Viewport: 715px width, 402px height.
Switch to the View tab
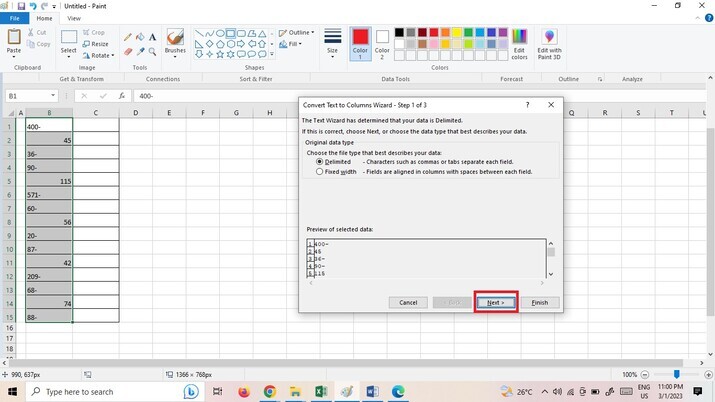pos(74,18)
